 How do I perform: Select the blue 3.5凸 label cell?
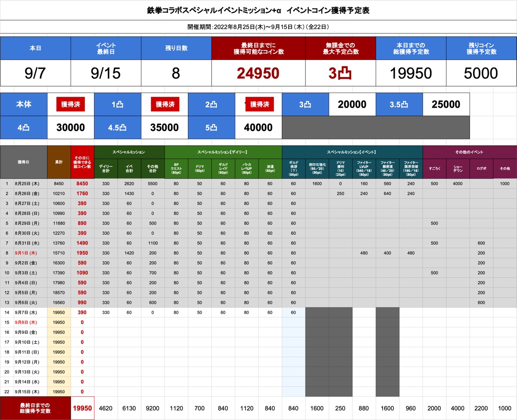399,104
